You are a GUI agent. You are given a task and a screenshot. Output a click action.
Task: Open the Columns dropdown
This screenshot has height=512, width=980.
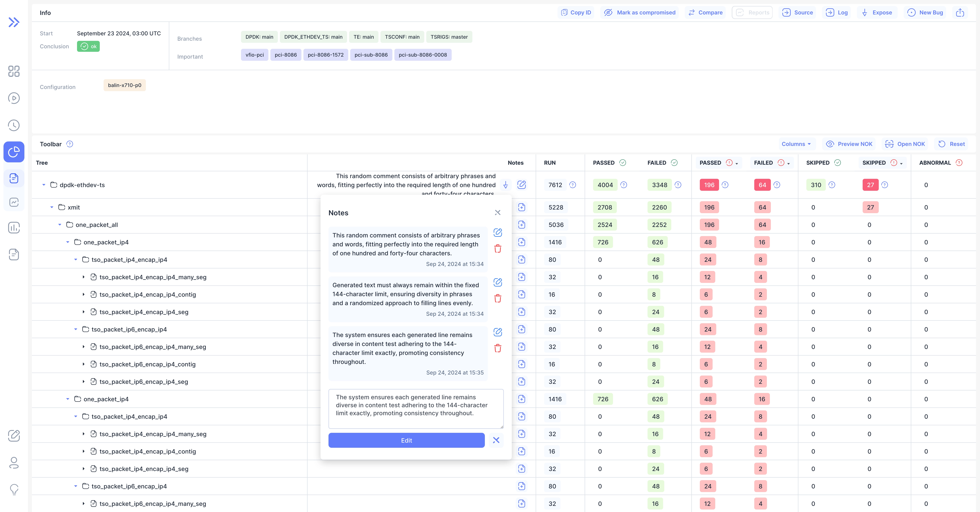[x=796, y=144]
